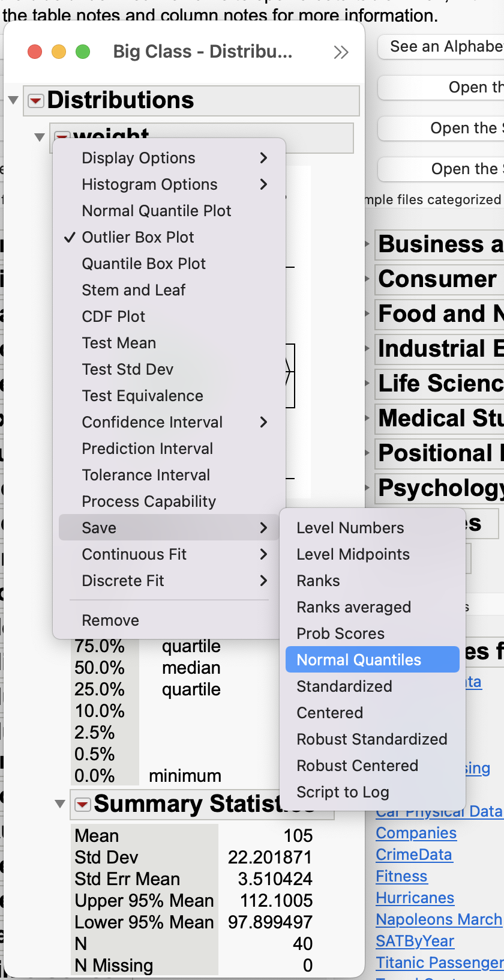Collapse the Distributions outline disclosure triangle

(x=13, y=100)
